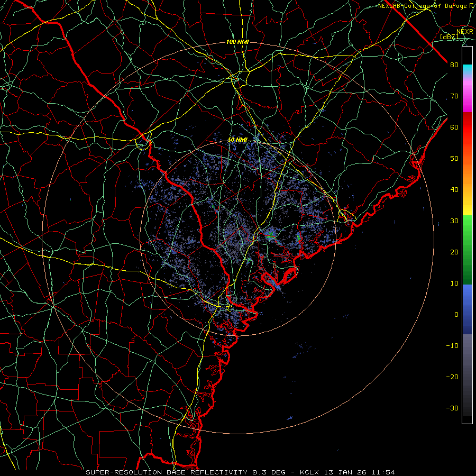Click the "NEXR" label near top right
476x476 pixels.
click(x=465, y=32)
